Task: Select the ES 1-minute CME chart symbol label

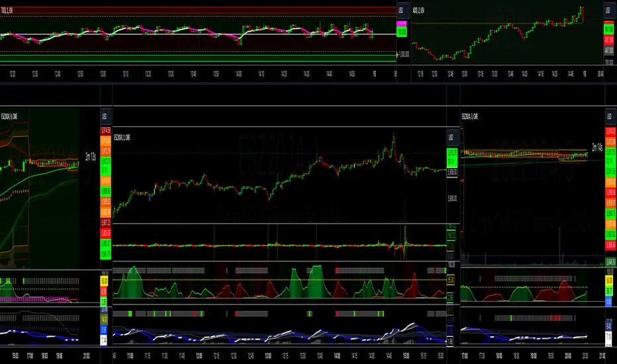Action: (x=122, y=138)
